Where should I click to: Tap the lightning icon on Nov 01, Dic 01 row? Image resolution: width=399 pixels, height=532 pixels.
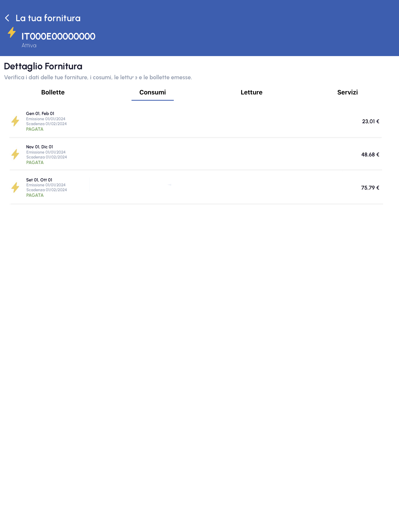15,154
